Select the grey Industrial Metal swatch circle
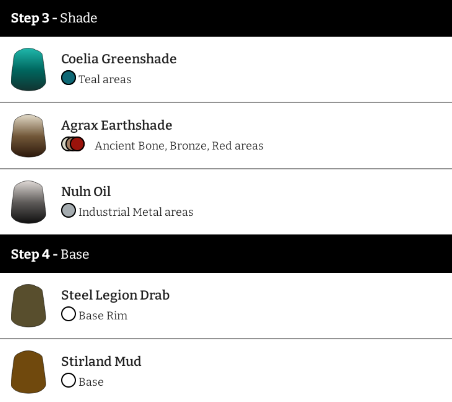This screenshot has height=402, width=452. (68, 211)
